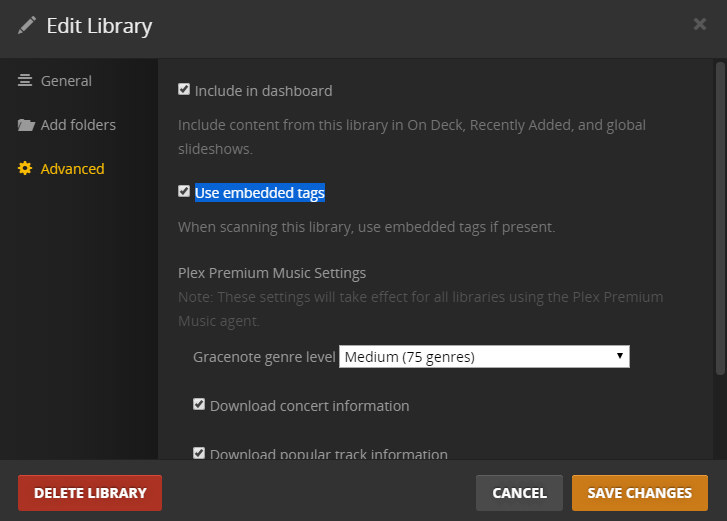Toggle the Use embedded tags checkbox

coord(184,192)
